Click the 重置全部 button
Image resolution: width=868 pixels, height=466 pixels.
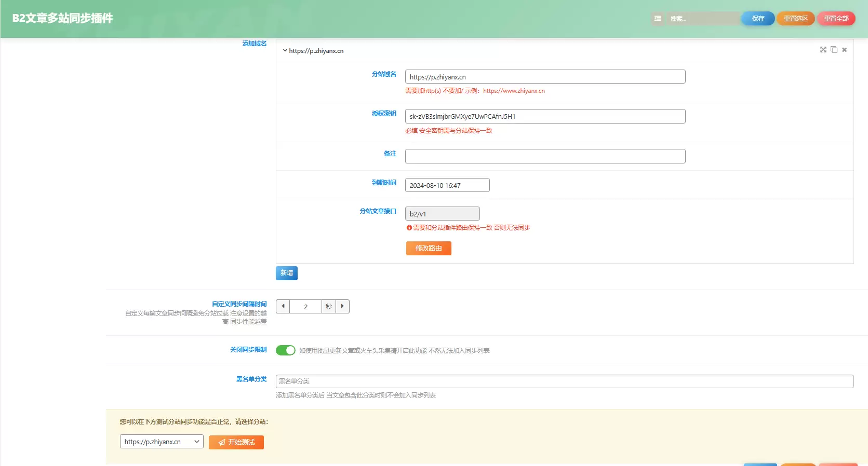click(836, 19)
